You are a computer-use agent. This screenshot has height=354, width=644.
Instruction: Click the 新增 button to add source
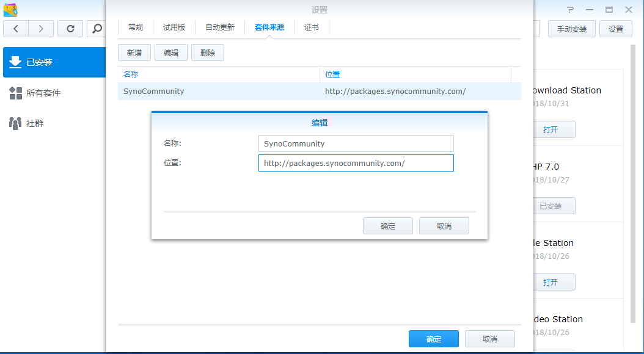tap(134, 53)
